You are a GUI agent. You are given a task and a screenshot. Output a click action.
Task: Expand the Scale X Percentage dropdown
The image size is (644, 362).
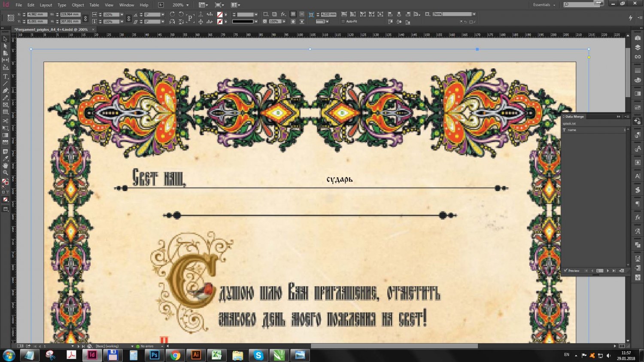(122, 15)
